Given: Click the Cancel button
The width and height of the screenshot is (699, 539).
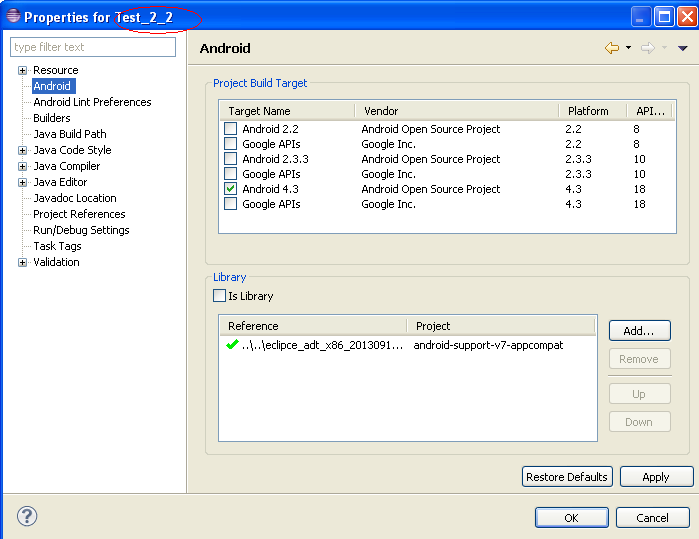Looking at the screenshot, I should (x=652, y=518).
